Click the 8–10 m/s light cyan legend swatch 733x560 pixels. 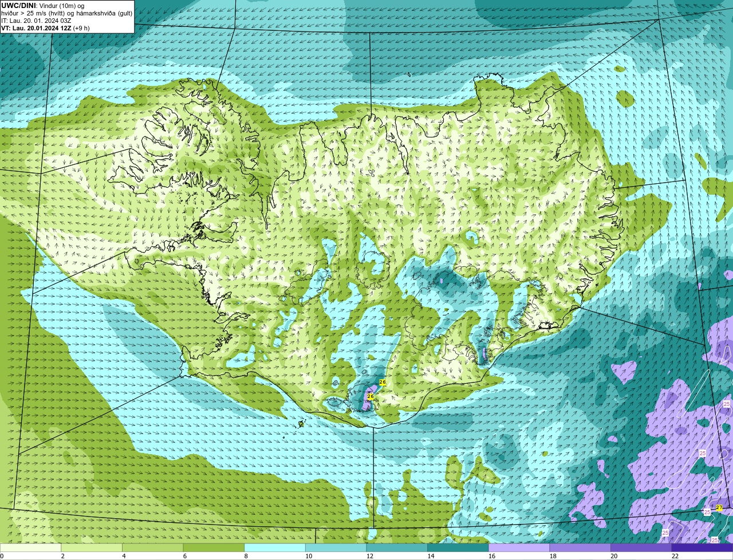point(275,547)
